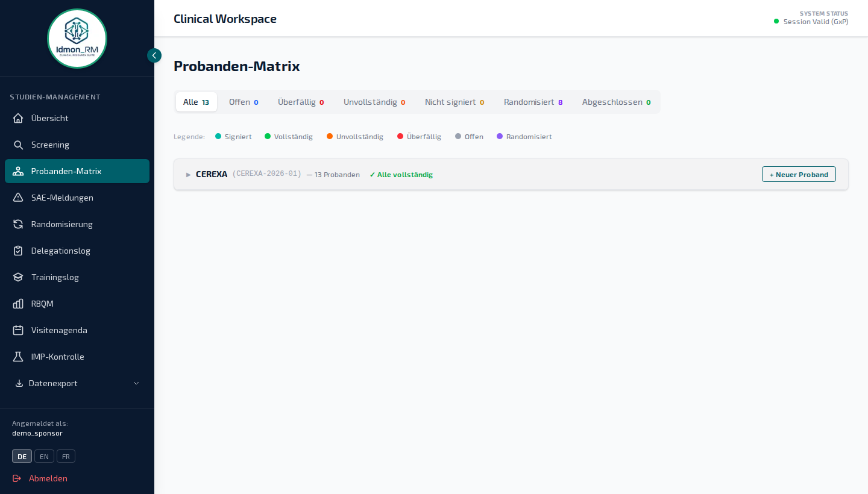Click the Session Valid (GxP) text
Screen dimensions: 868x494
(x=816, y=22)
